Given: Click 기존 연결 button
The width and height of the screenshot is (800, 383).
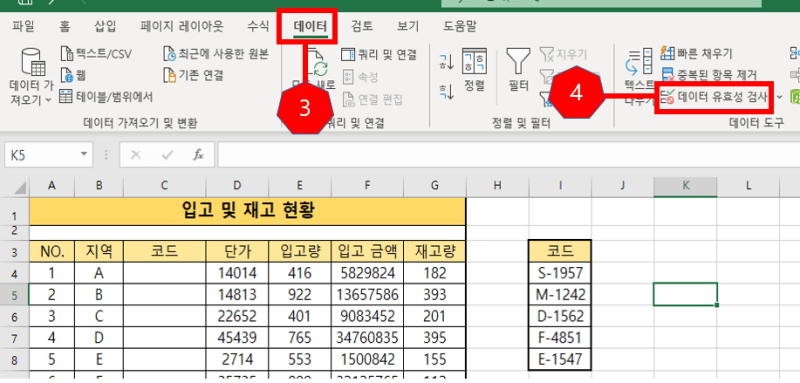Looking at the screenshot, I should coord(193,75).
